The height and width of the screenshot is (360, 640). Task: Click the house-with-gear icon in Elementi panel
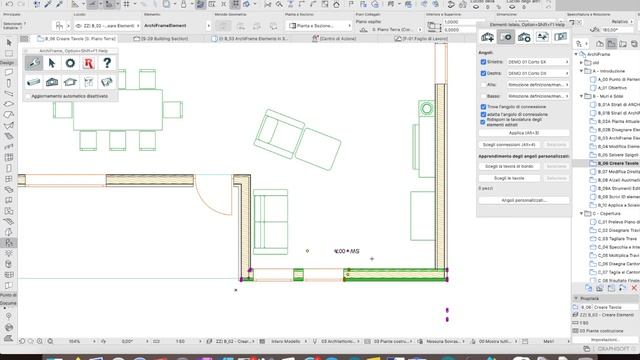(524, 37)
